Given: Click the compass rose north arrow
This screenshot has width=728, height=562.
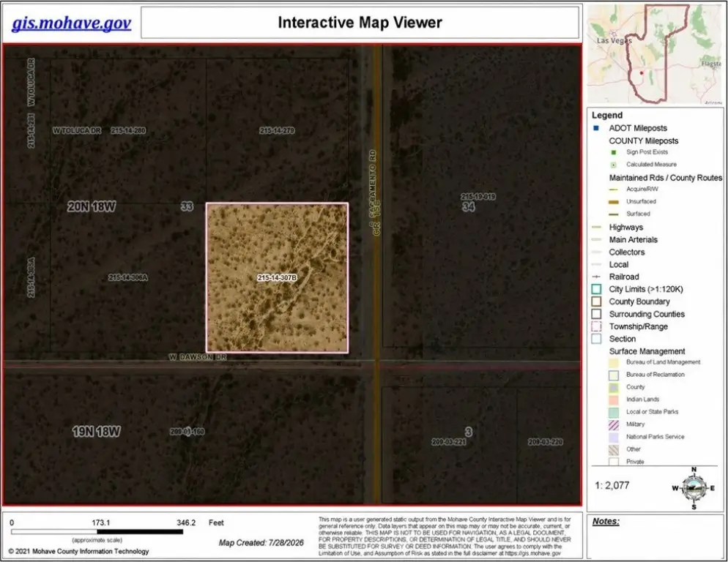Looking at the screenshot, I should [x=694, y=488].
